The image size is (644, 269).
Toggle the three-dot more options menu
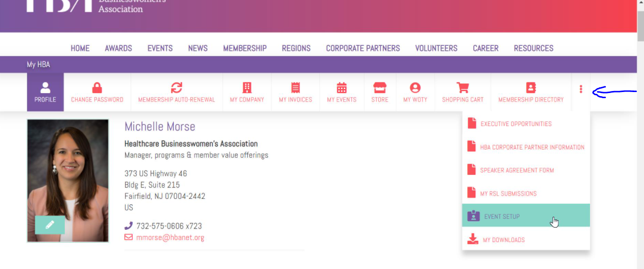tap(581, 89)
